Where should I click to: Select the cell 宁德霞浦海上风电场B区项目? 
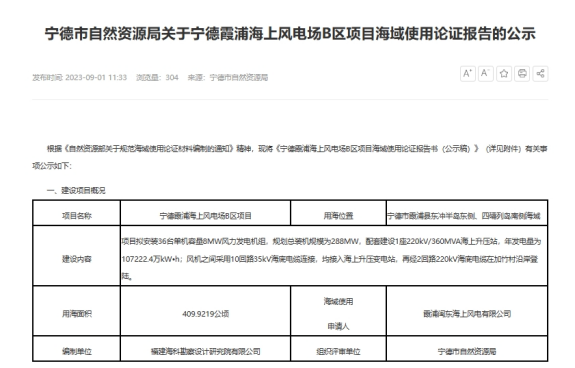205,213
